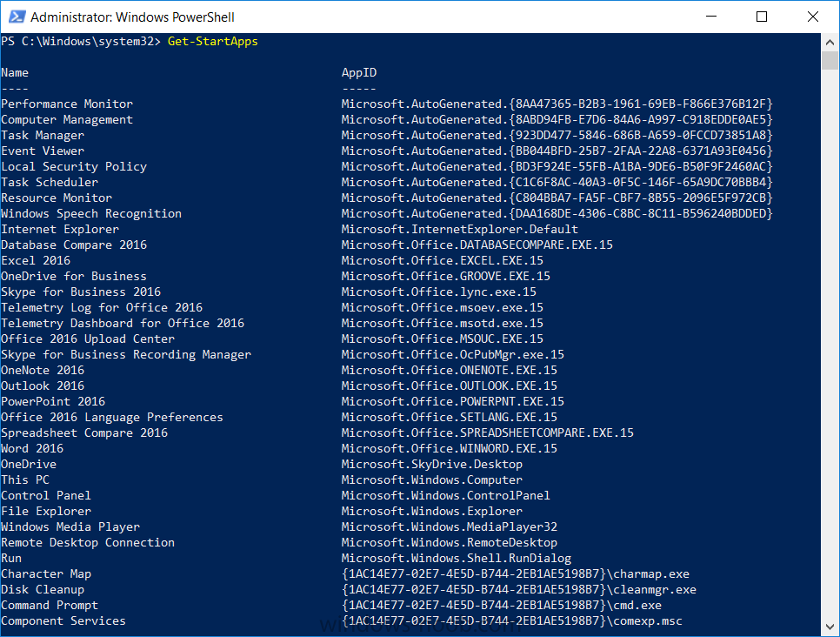840x637 pixels.
Task: Click the Microsoft.Windows.Computer AppID
Action: pyautogui.click(x=432, y=479)
